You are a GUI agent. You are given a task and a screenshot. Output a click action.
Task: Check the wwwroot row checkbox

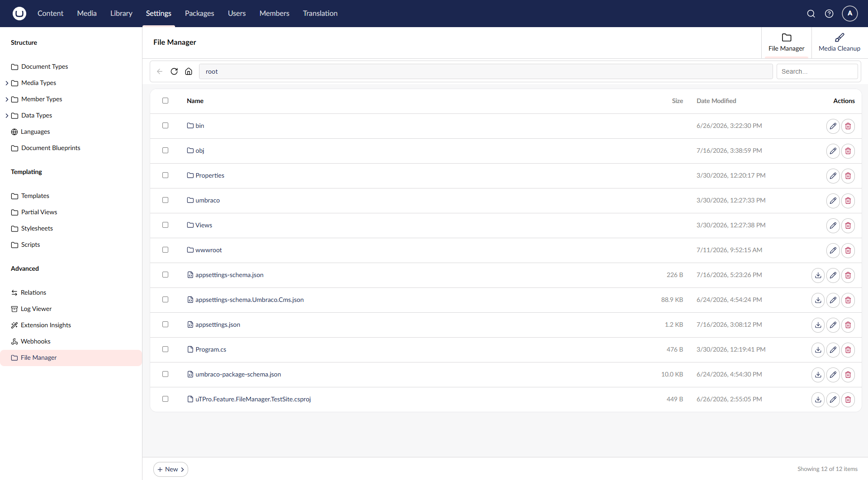click(165, 250)
